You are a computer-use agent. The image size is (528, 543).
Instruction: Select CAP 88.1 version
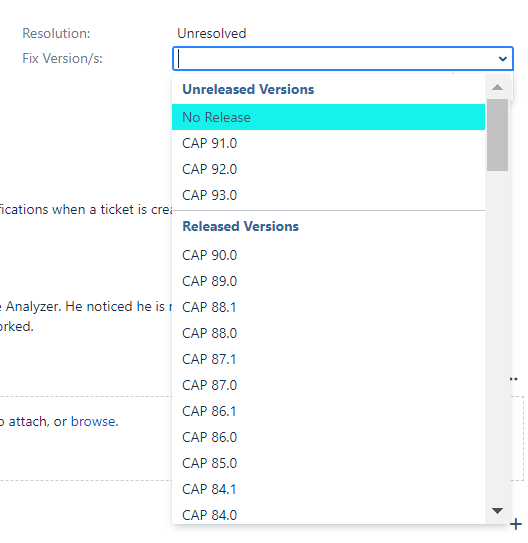pyautogui.click(x=328, y=307)
